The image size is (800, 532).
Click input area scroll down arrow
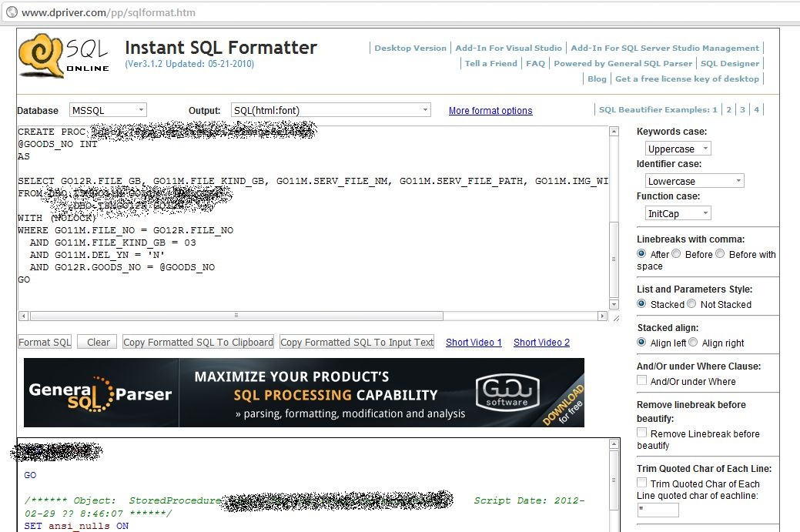click(x=614, y=305)
